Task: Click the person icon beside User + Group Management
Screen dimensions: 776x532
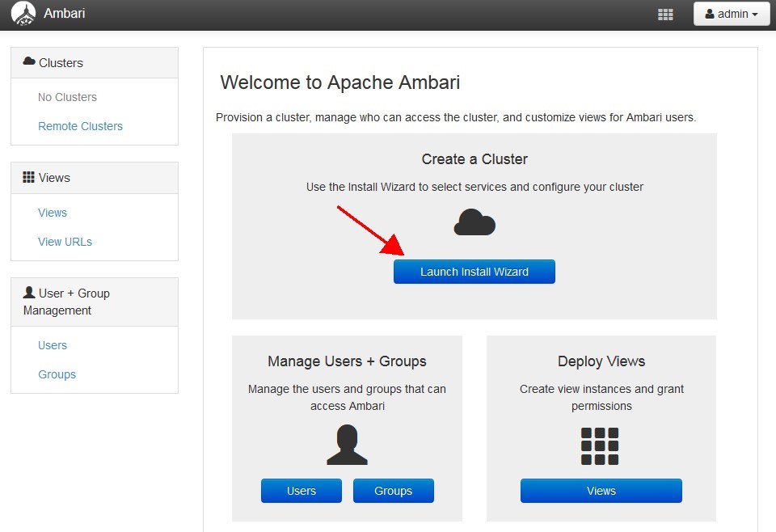Action: point(29,293)
